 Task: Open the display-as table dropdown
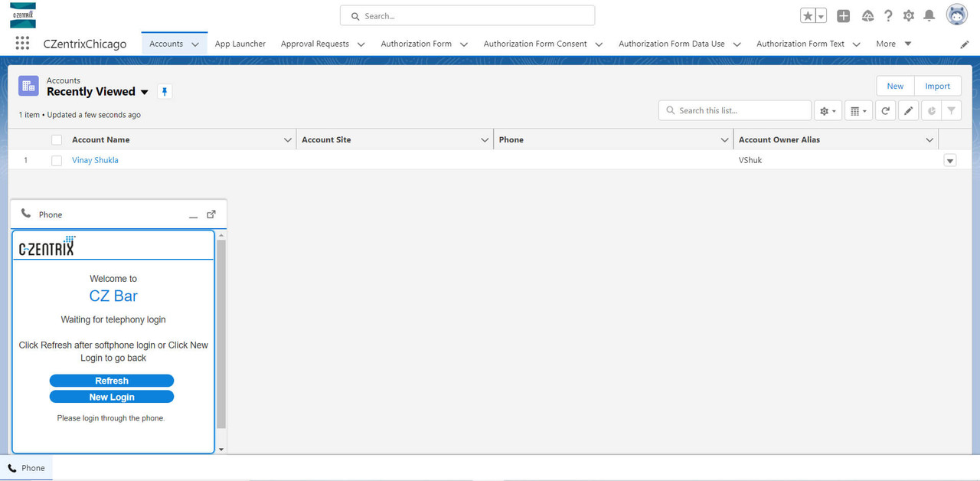click(x=859, y=111)
